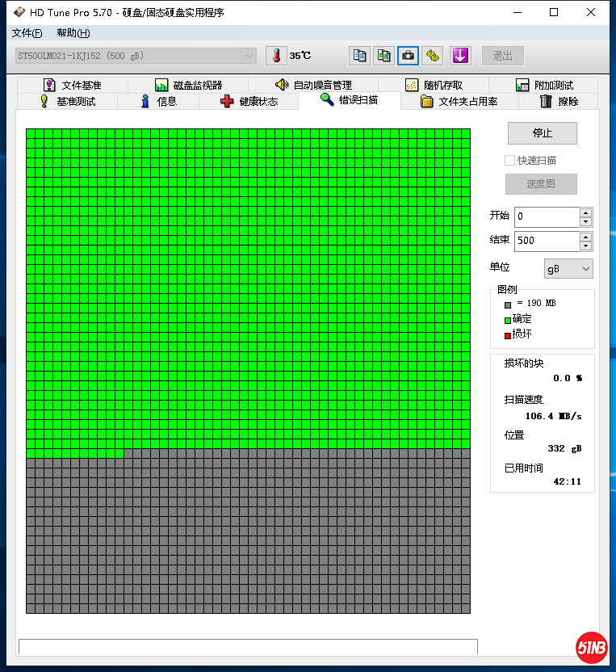Click the 35℃ temperature reading

pos(300,56)
